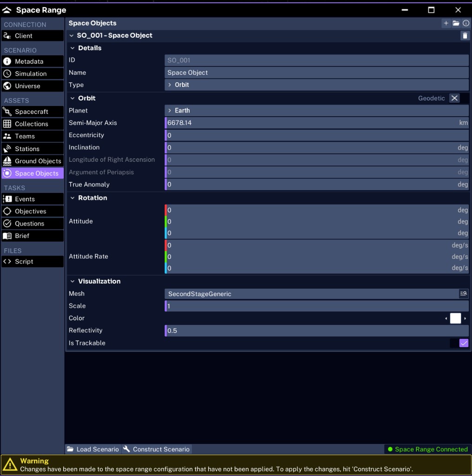Screen dimensions: 472x476
Task: Select Spacecraft in assets
Action: pos(33,112)
